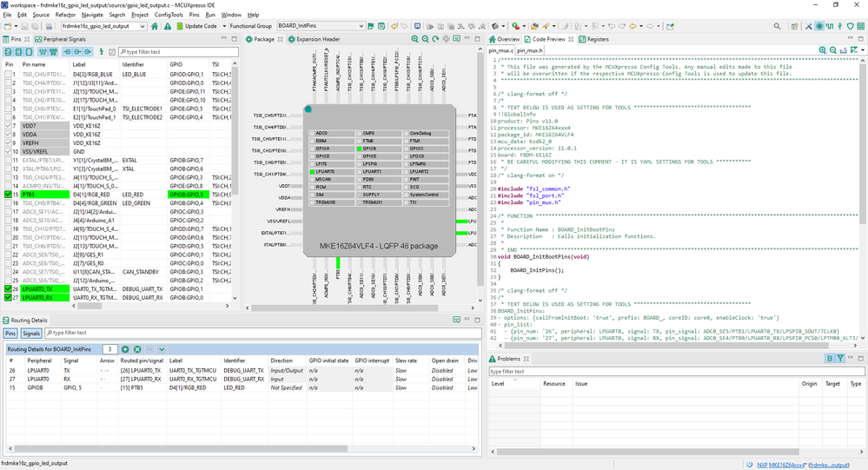The height and width of the screenshot is (470, 868).
Task: Click the Problems panel B toggle icon
Action: coord(830,359)
